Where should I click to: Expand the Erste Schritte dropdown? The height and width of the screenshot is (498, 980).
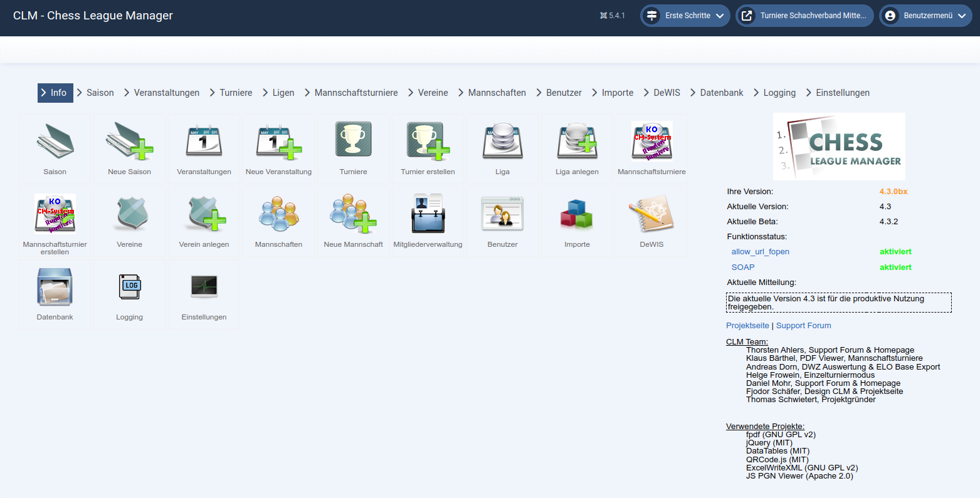tap(685, 16)
